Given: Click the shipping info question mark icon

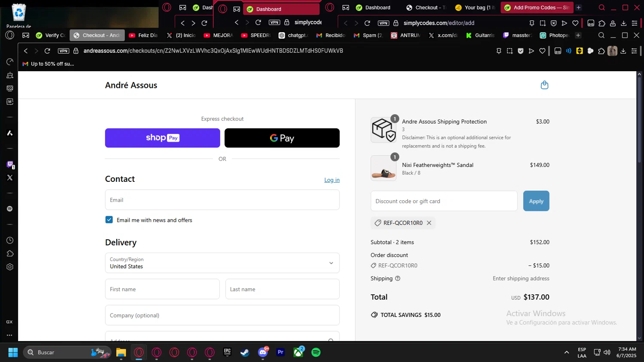Looking at the screenshot, I should pos(398,278).
